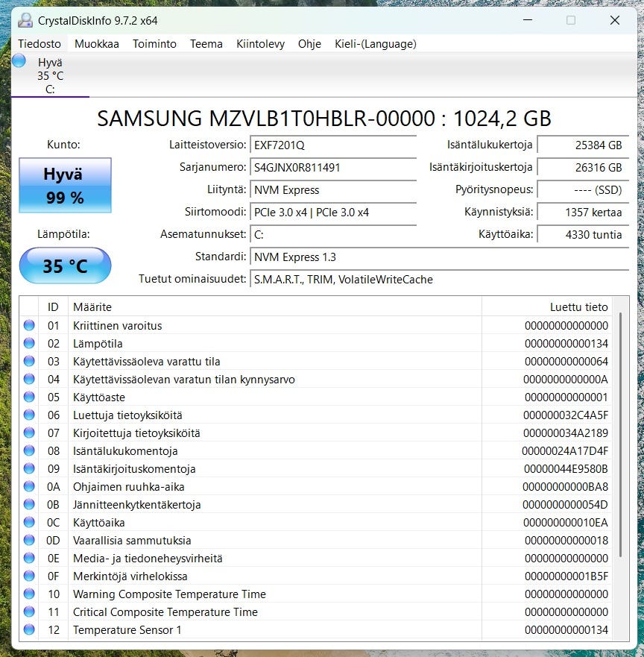Select the Hyvä 35 °C drive C: tab
This screenshot has width=644, height=657.
(x=50, y=76)
